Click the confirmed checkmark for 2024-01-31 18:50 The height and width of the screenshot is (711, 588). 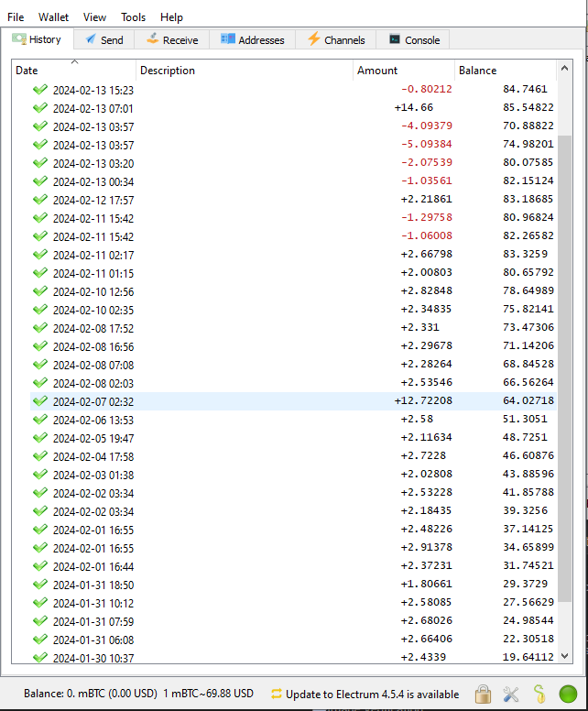tap(40, 584)
